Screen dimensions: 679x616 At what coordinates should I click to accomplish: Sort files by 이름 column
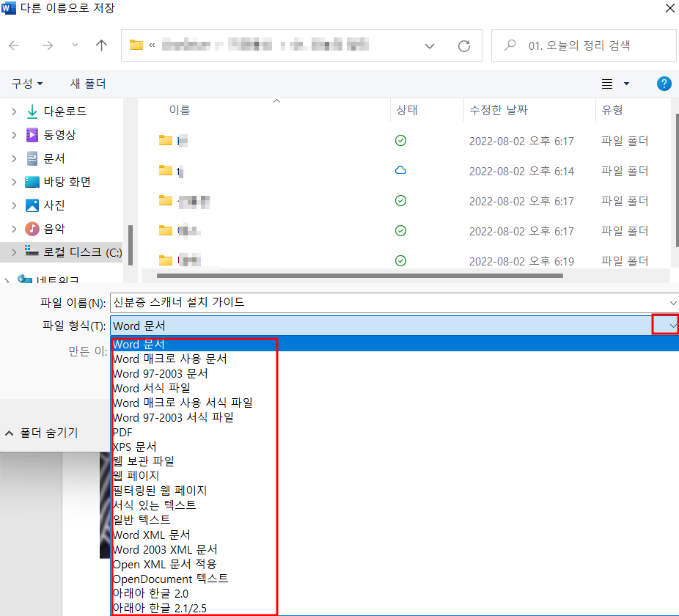point(179,110)
